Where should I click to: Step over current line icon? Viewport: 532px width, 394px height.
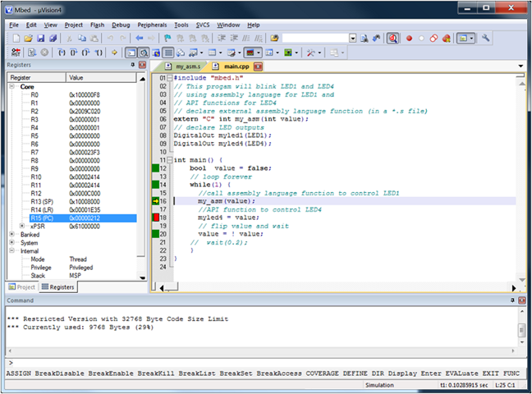click(x=74, y=53)
